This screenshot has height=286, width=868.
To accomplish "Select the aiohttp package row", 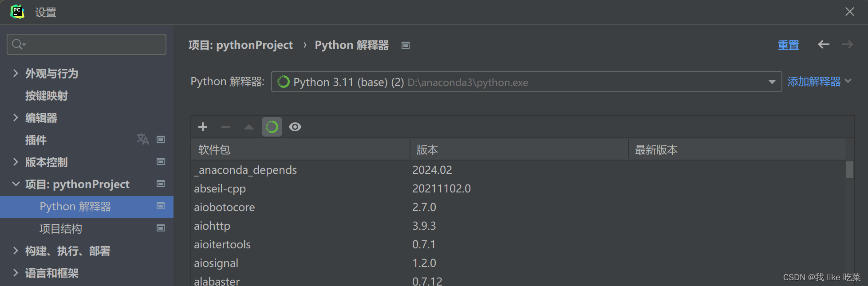I will (518, 226).
